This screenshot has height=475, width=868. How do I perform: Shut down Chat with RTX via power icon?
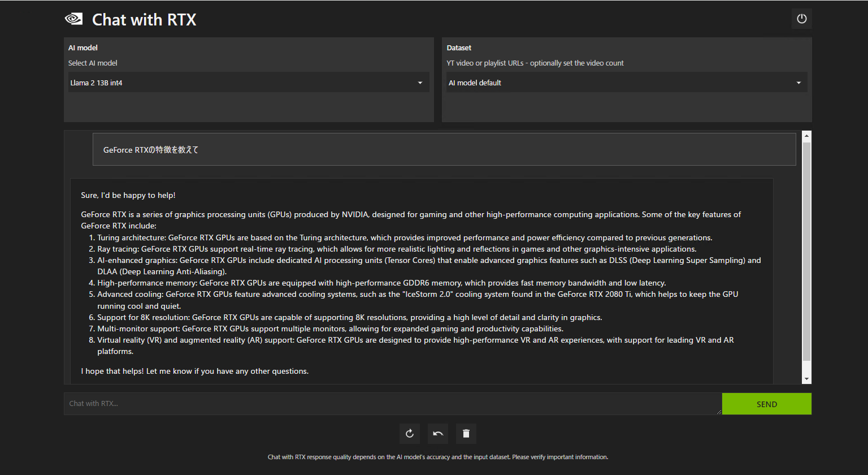pyautogui.click(x=801, y=18)
